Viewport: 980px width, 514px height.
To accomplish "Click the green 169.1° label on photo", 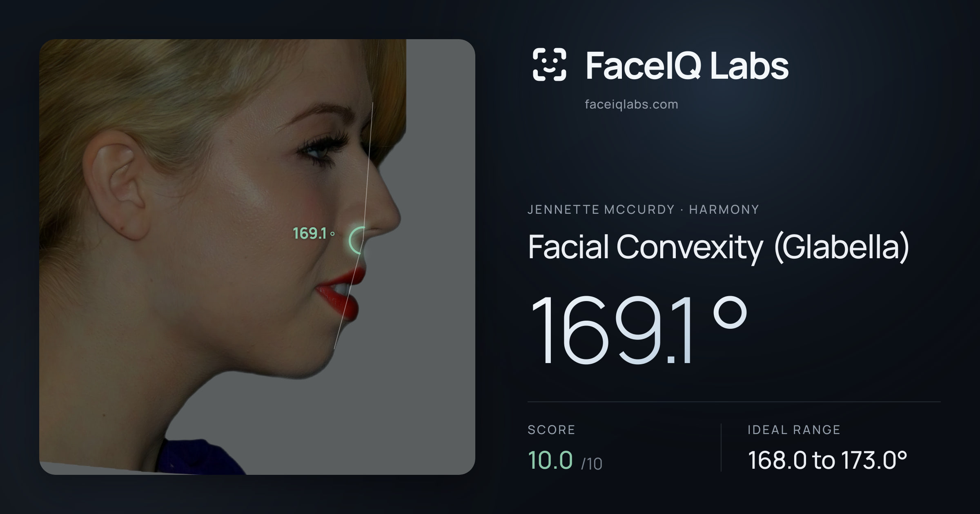I will coord(314,233).
